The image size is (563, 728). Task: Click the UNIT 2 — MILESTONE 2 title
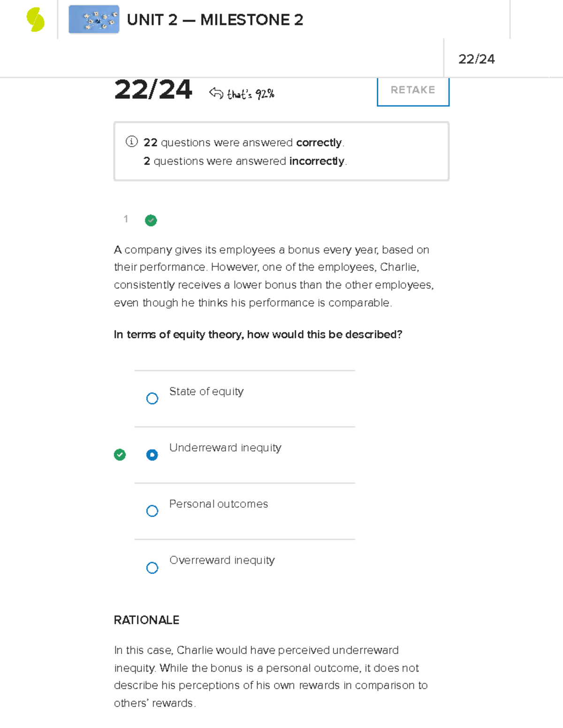215,20
